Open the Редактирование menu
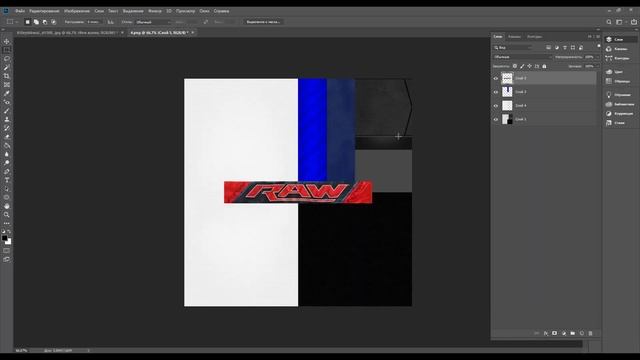 [44, 11]
